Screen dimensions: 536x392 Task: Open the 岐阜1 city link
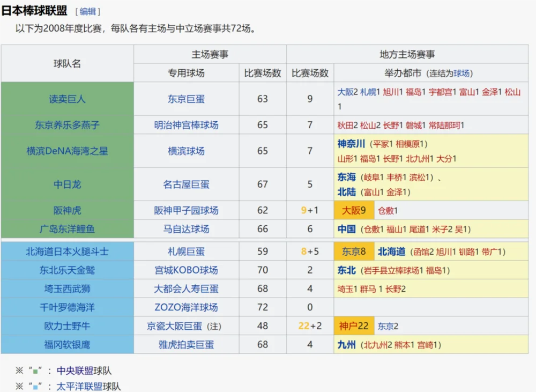(x=374, y=177)
